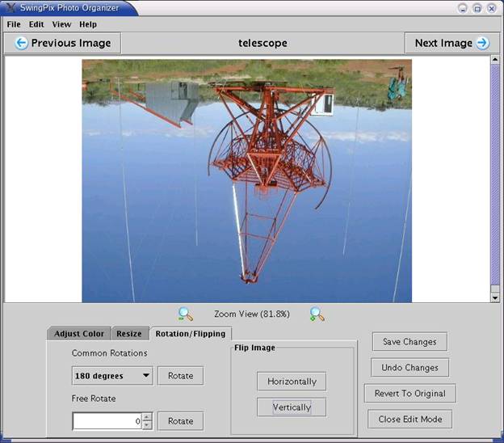Open the File menu
Screen dimensions: 504x443
click(x=14, y=24)
